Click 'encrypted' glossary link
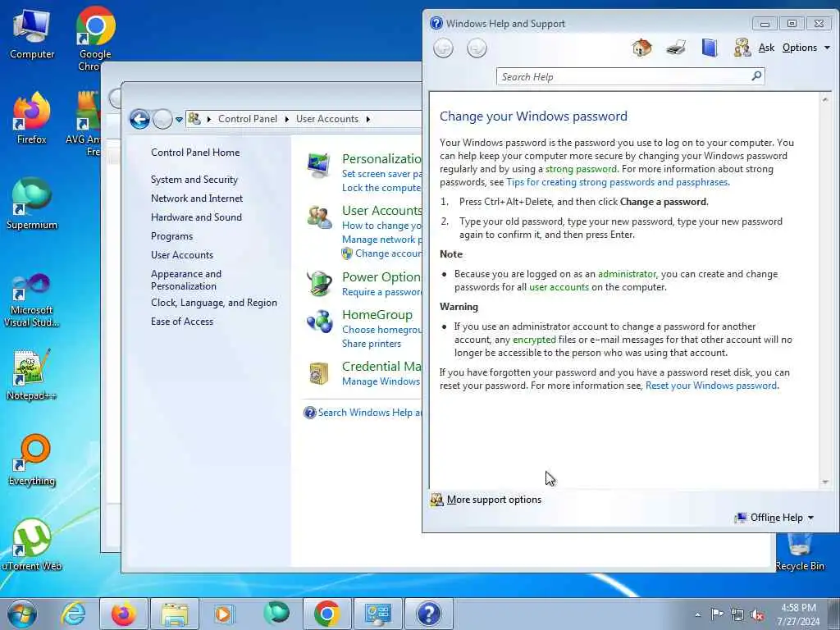 click(534, 340)
